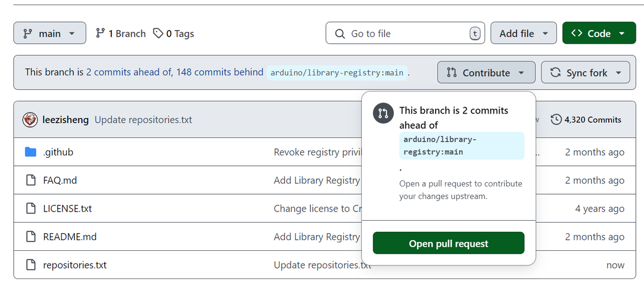Expand the Sync fork menu

click(585, 72)
